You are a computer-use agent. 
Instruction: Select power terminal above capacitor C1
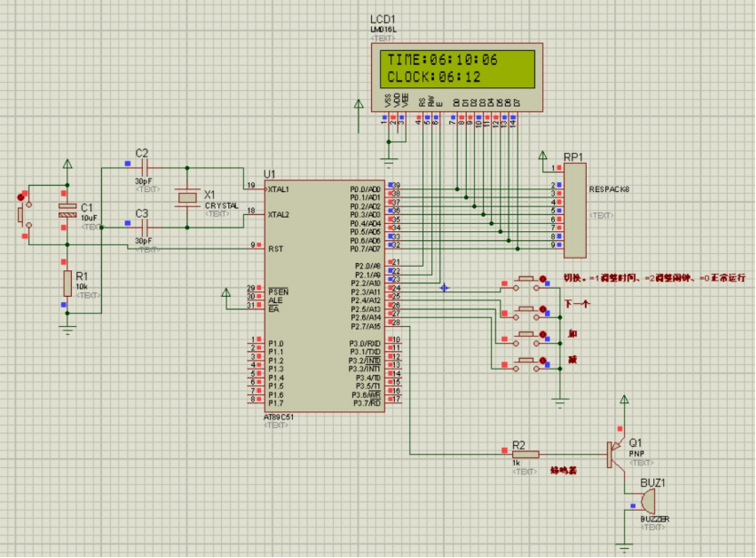click(x=67, y=164)
